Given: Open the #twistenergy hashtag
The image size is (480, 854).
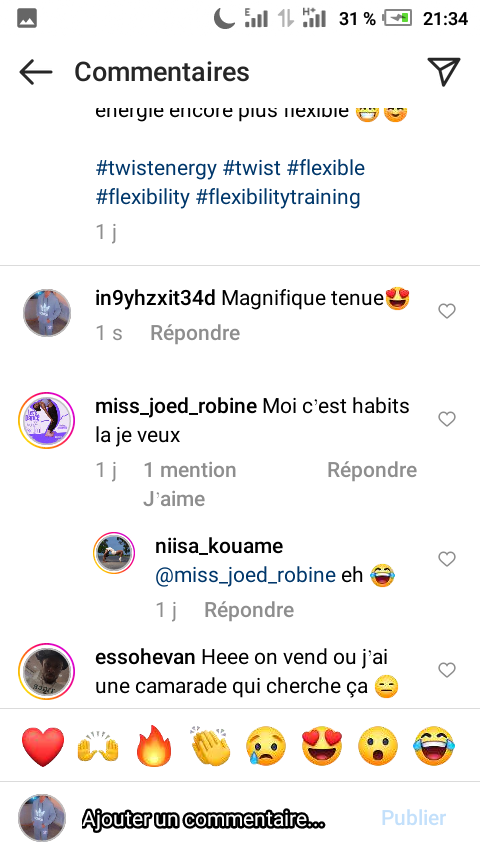Looking at the screenshot, I should [156, 168].
